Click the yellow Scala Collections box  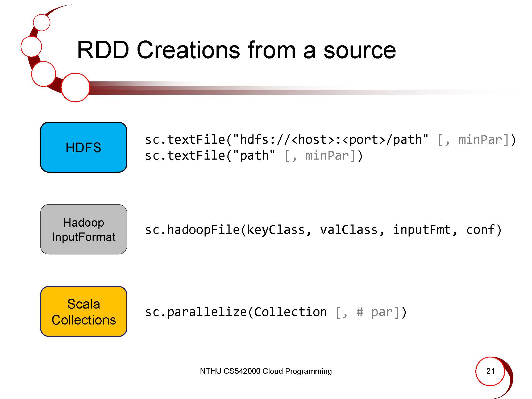(84, 311)
